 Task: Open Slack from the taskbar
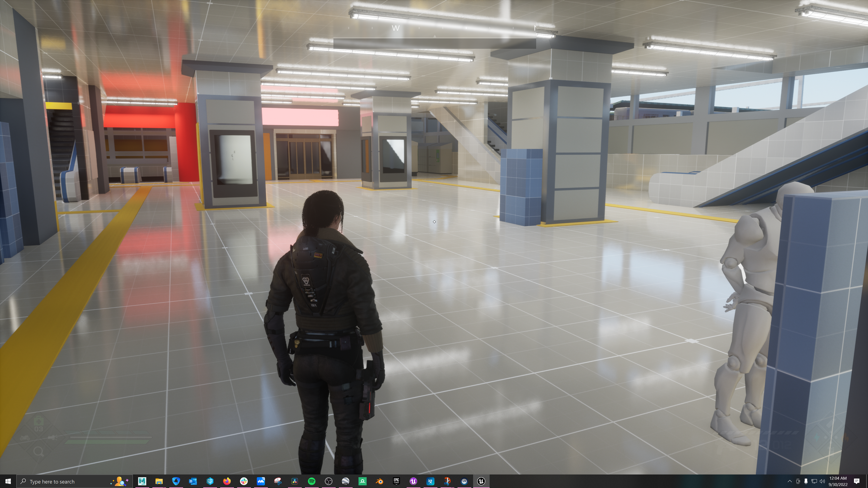[x=244, y=481]
